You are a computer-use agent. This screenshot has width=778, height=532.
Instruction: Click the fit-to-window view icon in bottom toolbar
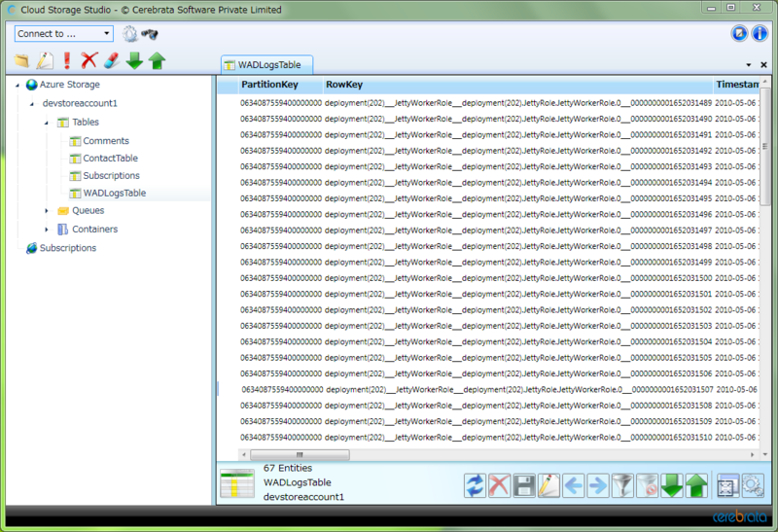(727, 485)
